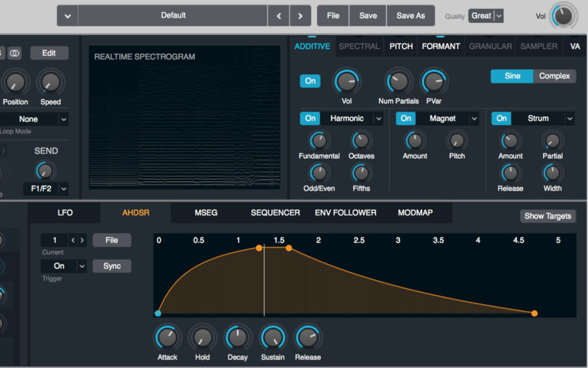Image resolution: width=588 pixels, height=368 pixels.
Task: Click the Num Partials knob
Action: 399,82
